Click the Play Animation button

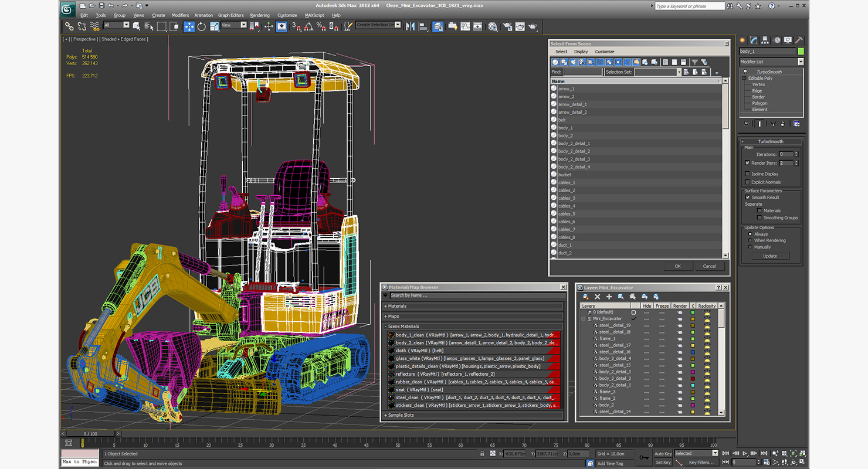(745, 453)
